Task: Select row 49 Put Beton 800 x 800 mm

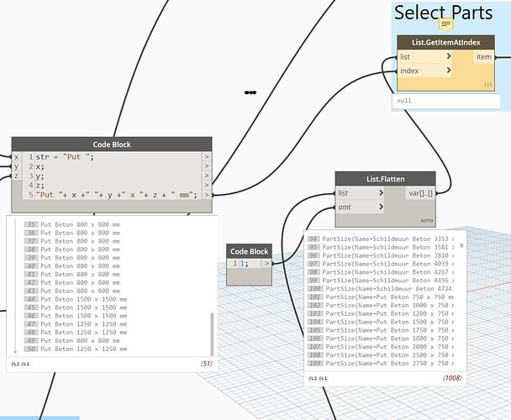Action: [72, 340]
